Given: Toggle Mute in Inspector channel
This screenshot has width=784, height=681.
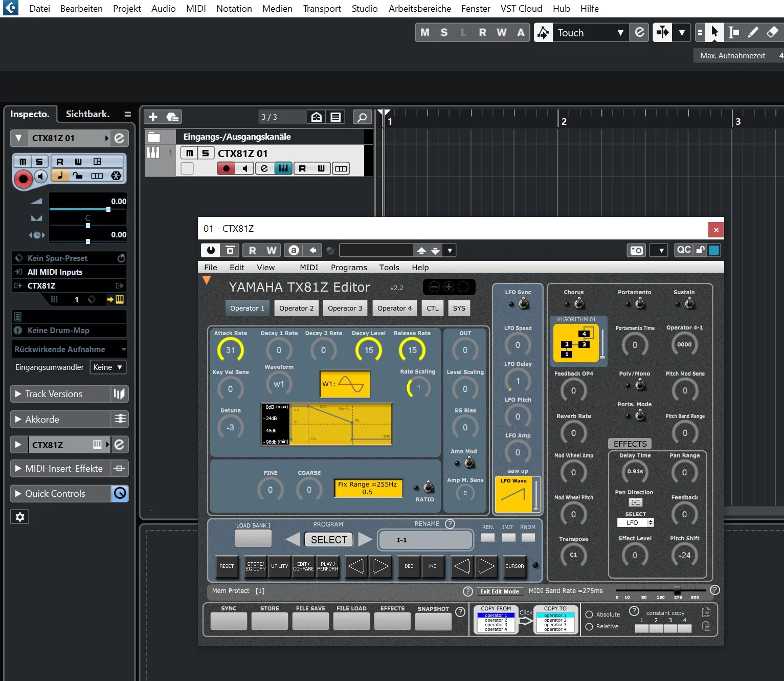Looking at the screenshot, I should (x=23, y=162).
